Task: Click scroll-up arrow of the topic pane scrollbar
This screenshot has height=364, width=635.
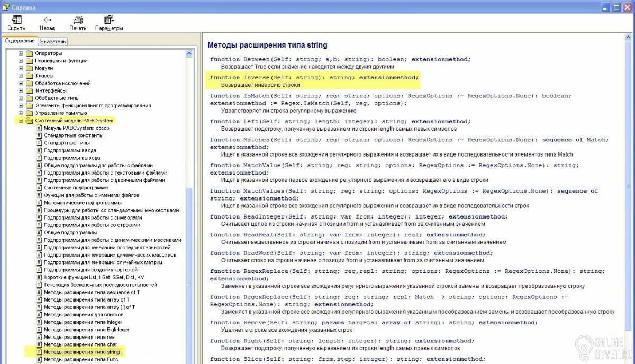Action: pos(629,38)
